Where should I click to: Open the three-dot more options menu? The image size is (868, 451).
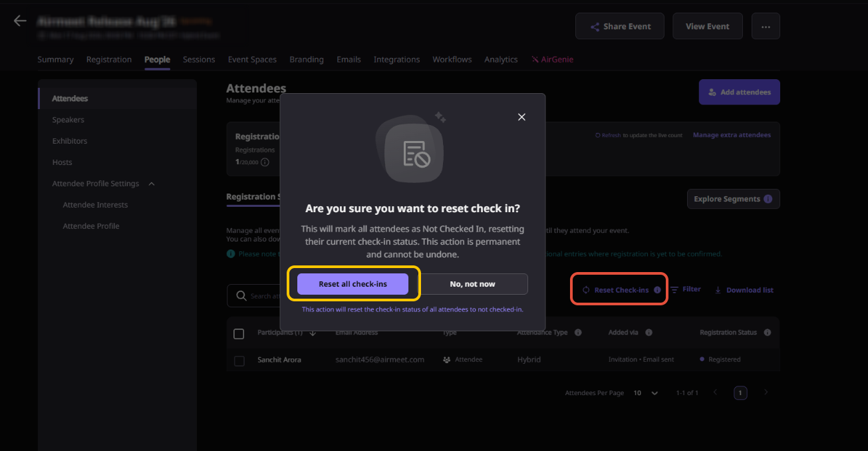point(766,27)
